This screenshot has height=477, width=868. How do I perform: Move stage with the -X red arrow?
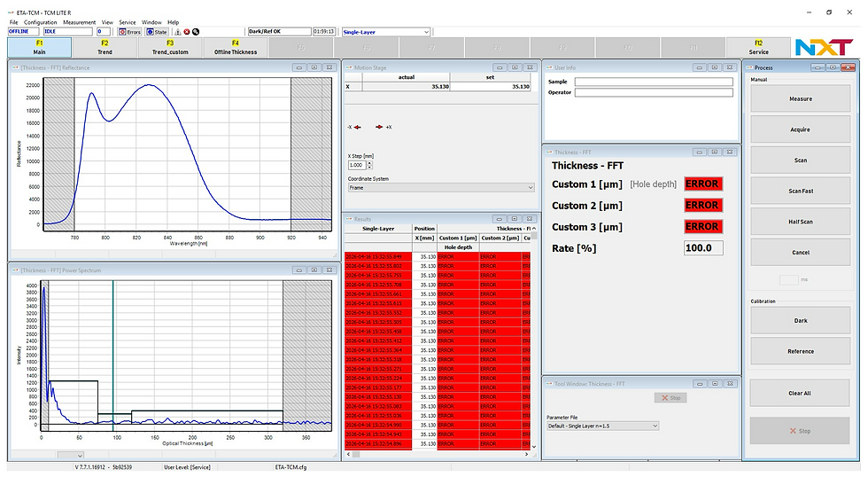point(357,128)
